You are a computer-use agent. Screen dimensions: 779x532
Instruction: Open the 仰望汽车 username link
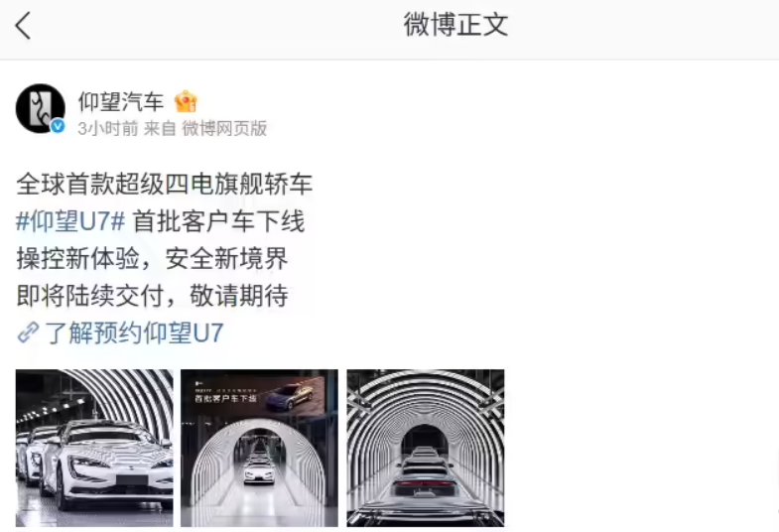coord(121,101)
